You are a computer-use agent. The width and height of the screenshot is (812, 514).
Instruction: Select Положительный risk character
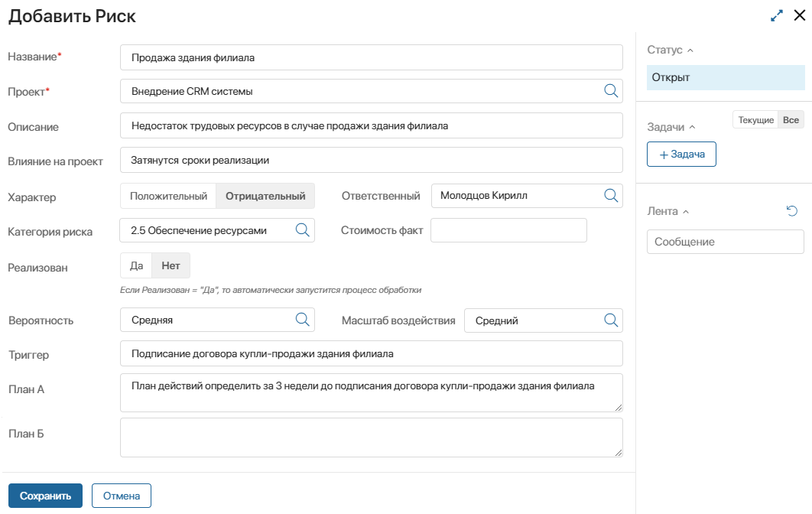click(168, 196)
